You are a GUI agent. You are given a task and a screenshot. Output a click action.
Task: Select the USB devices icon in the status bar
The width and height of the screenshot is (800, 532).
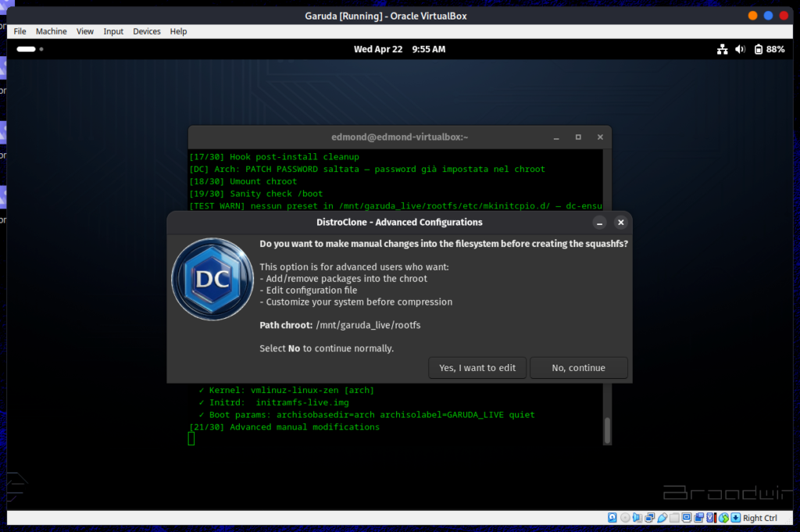click(663, 517)
